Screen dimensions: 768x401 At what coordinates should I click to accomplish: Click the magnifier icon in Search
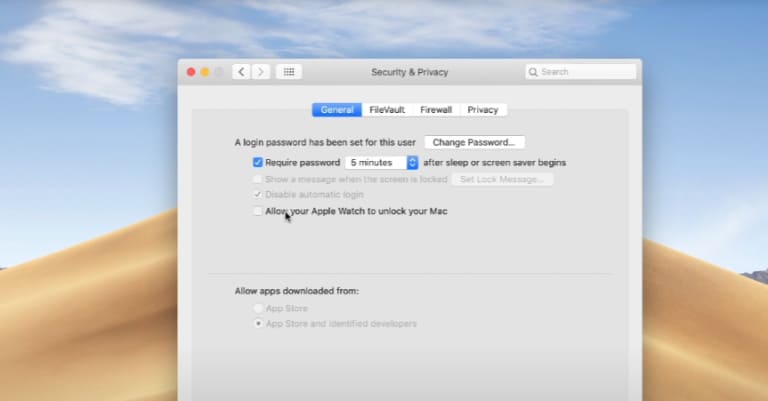[533, 72]
